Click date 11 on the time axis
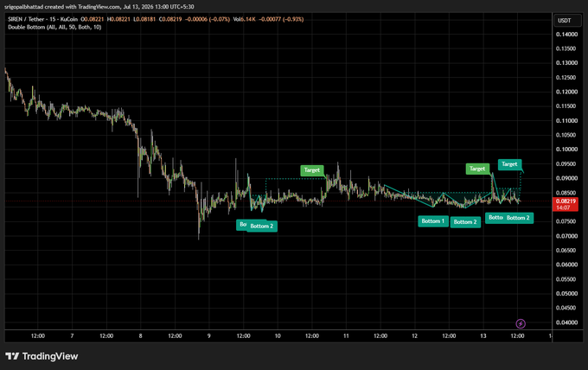 click(x=346, y=336)
